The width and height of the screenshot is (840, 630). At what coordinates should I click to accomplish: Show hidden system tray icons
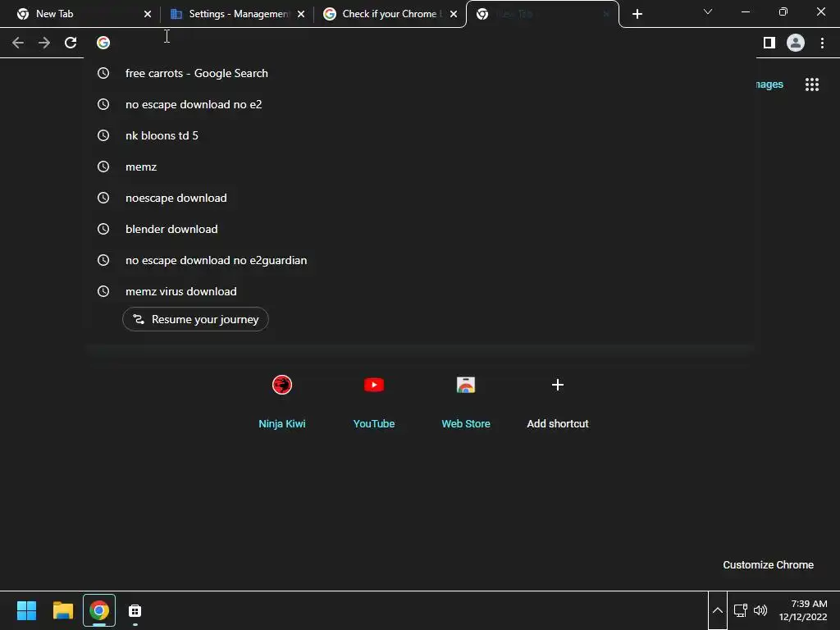pos(717,610)
